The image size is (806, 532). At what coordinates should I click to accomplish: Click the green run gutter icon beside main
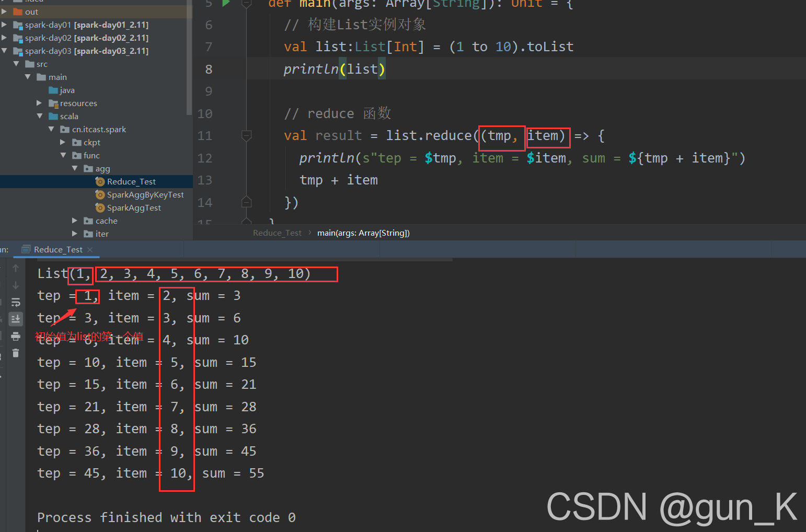(226, 3)
